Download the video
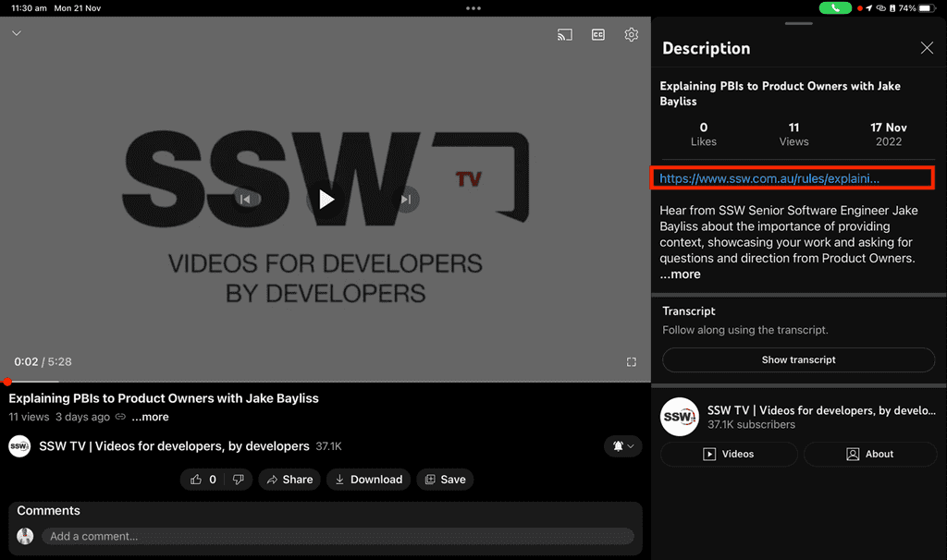This screenshot has width=947, height=560. [368, 480]
